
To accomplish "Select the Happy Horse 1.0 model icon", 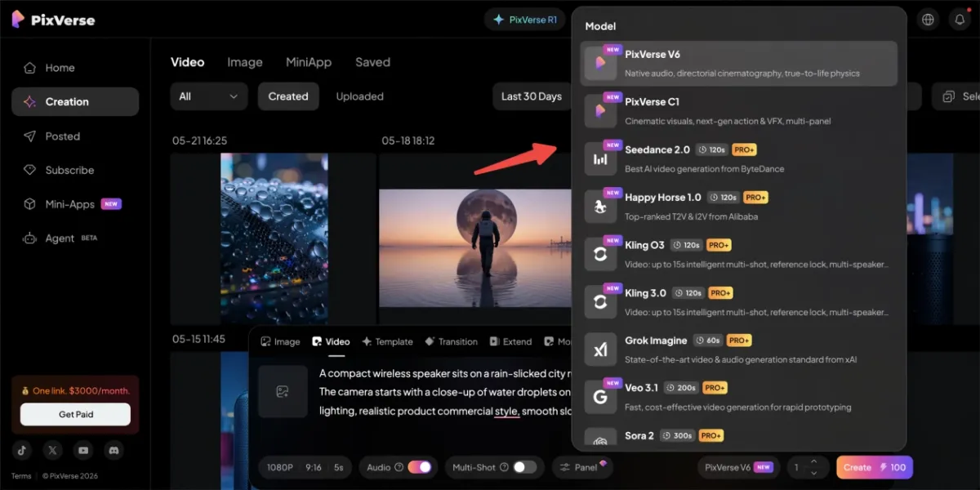I will 600,207.
